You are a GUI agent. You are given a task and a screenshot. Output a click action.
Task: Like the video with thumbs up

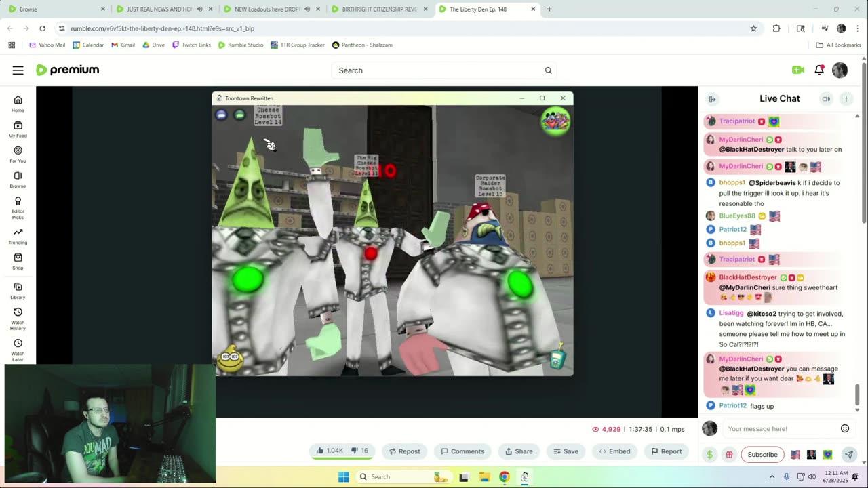click(330, 451)
